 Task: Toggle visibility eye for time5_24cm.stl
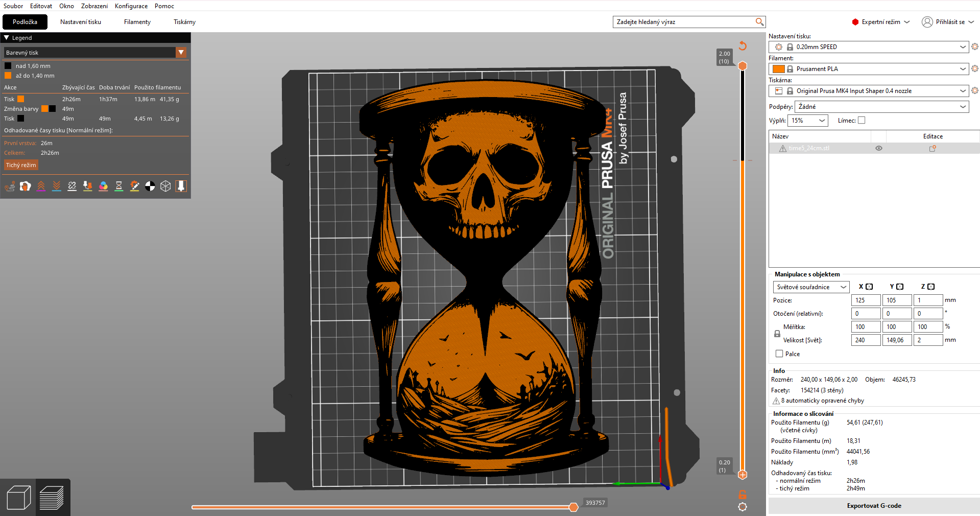[879, 148]
